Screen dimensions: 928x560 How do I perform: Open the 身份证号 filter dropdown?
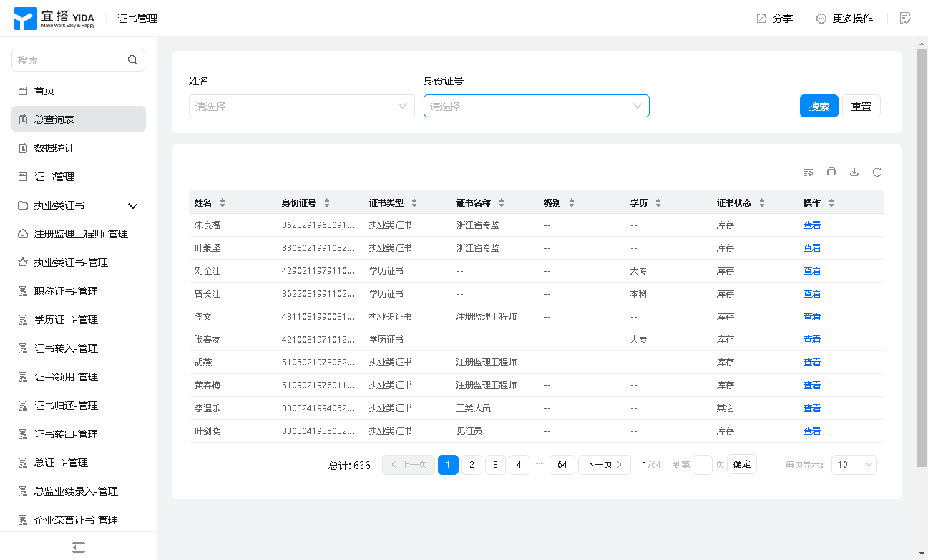(537, 106)
